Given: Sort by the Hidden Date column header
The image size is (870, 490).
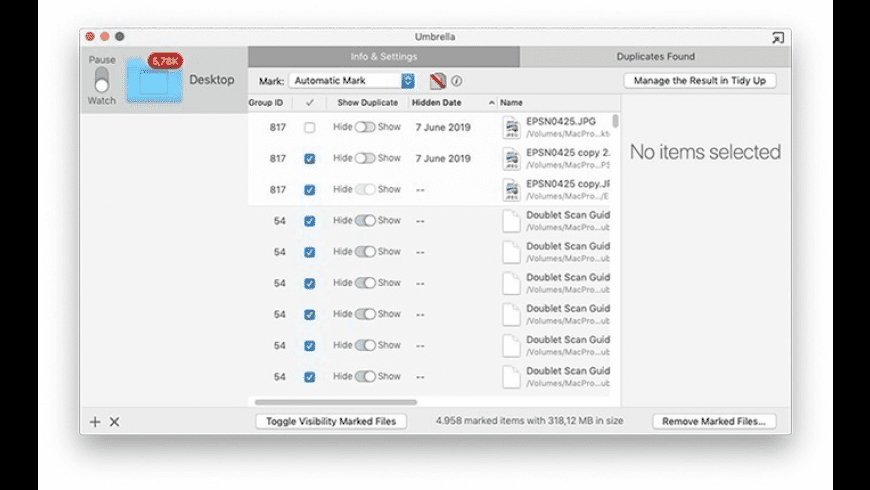Looking at the screenshot, I should coord(453,103).
